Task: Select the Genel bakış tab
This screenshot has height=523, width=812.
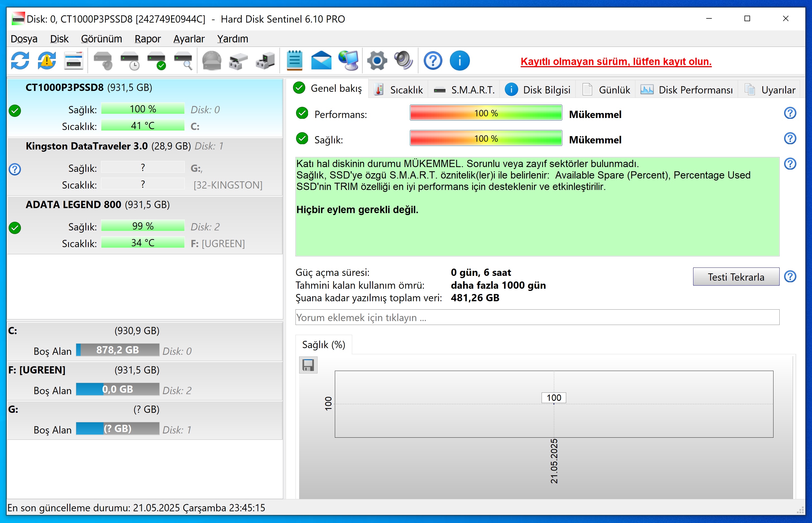Action: coord(327,88)
